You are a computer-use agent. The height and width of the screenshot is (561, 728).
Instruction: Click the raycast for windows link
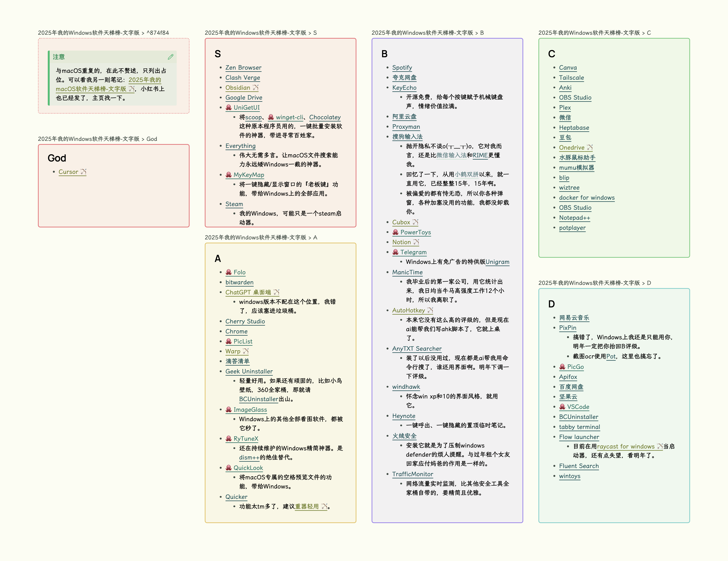(x=626, y=446)
